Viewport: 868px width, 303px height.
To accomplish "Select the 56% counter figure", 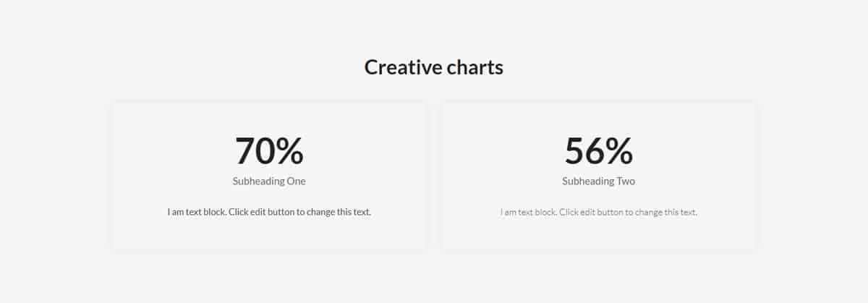I will coord(599,151).
